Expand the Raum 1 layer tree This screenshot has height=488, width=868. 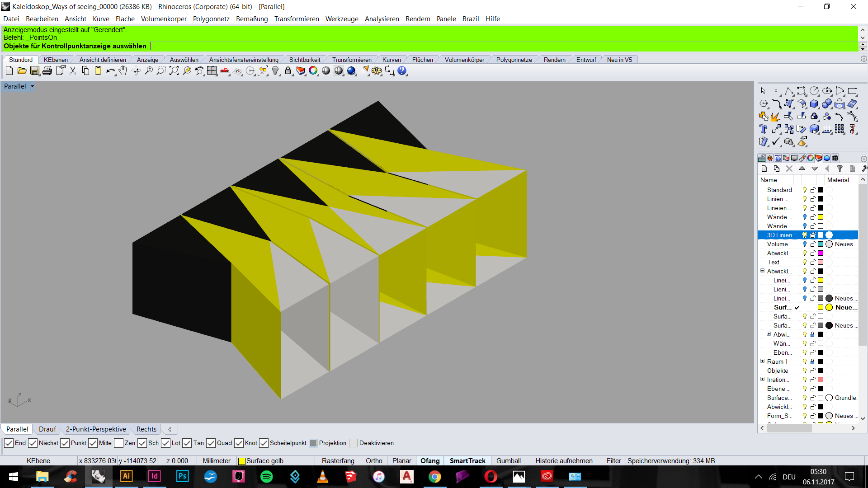(x=762, y=361)
